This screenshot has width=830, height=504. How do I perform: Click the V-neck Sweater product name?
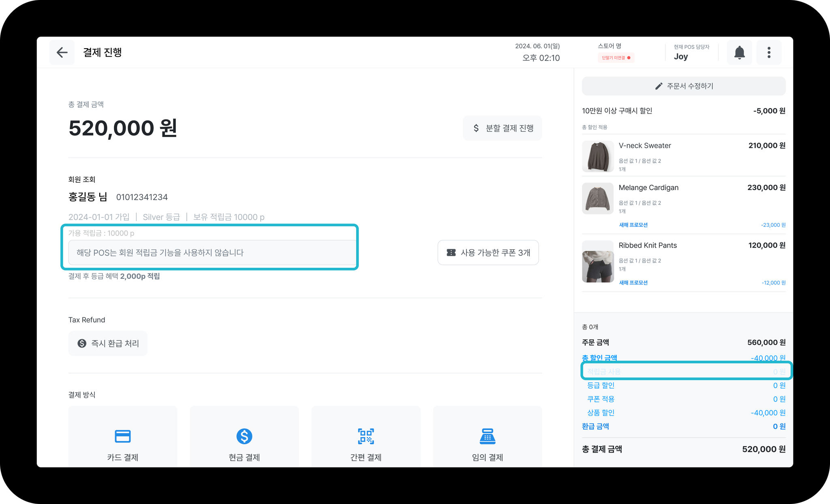coord(645,145)
